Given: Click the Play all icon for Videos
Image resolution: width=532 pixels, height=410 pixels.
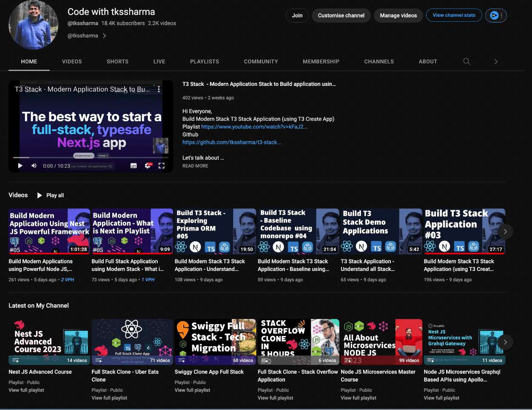Looking at the screenshot, I should click(40, 195).
